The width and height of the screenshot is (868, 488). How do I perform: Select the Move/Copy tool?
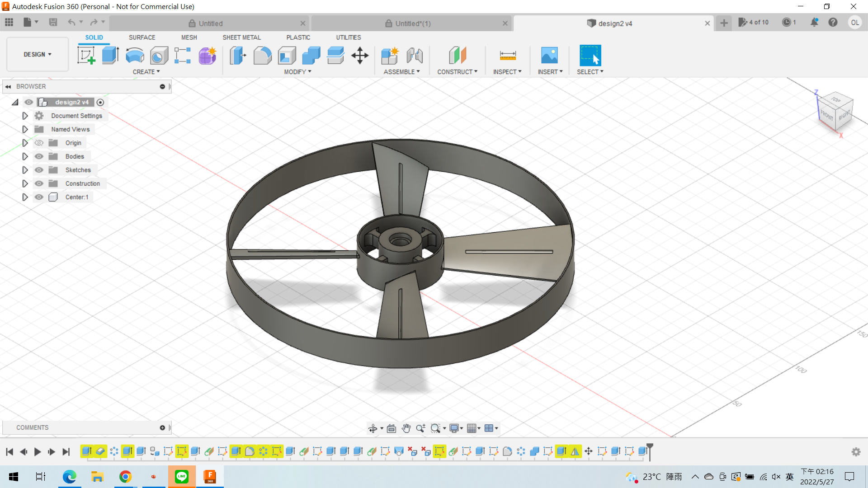(x=360, y=56)
